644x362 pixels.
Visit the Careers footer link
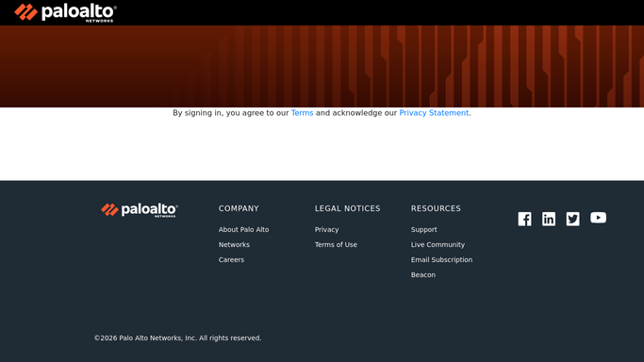coord(231,260)
